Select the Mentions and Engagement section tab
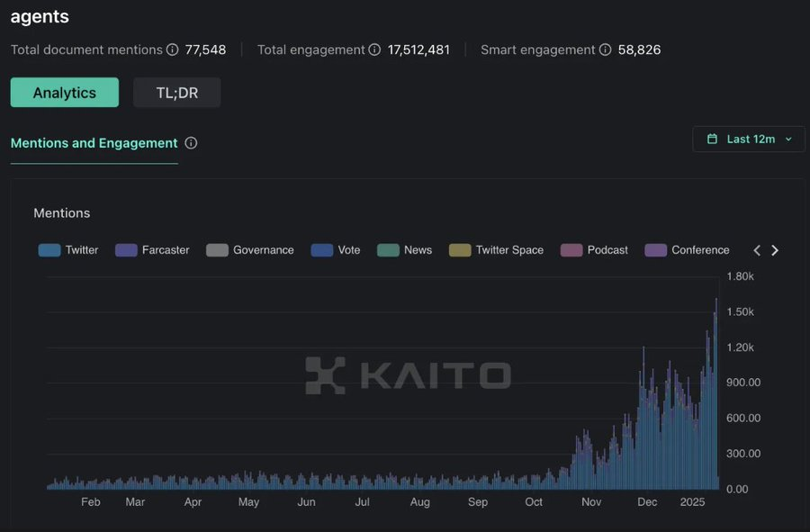Viewport: 810px width, 532px height. (x=94, y=143)
